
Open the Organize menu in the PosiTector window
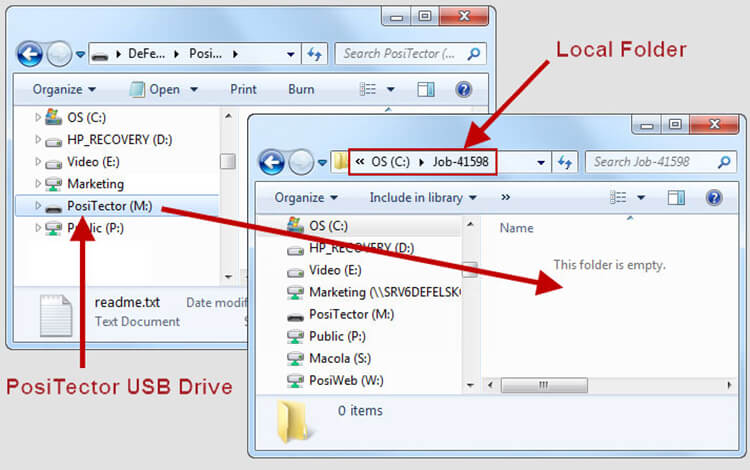[x=63, y=89]
